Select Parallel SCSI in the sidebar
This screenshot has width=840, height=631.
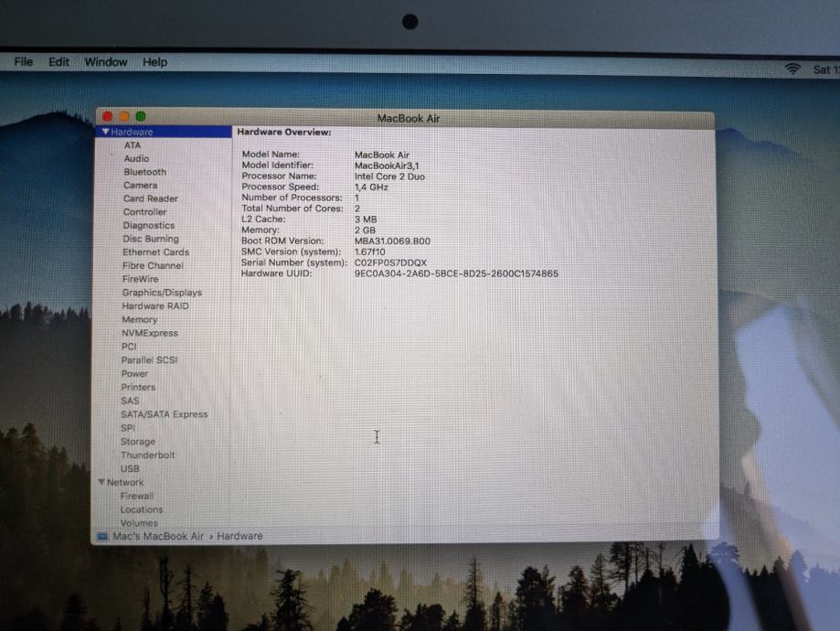(149, 360)
